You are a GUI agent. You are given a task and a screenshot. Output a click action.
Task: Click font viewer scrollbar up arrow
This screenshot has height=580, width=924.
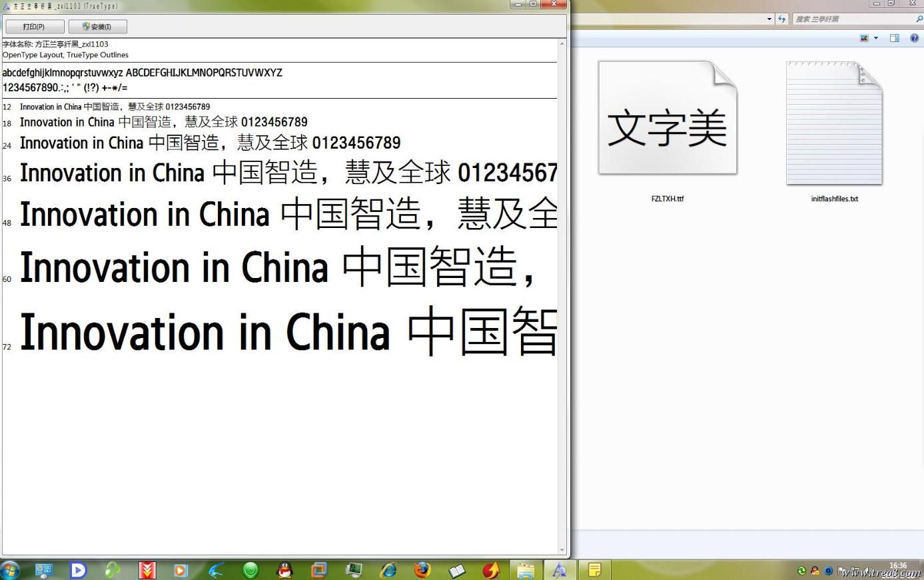pos(562,43)
